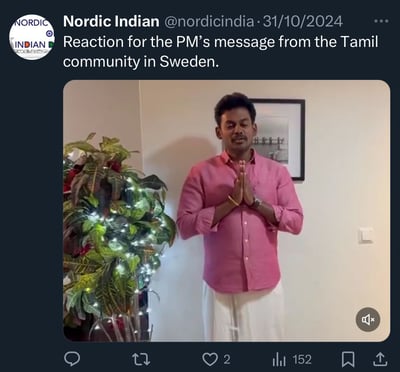400x372 pixels.
Task: Click the 152 views count
Action: 302,360
